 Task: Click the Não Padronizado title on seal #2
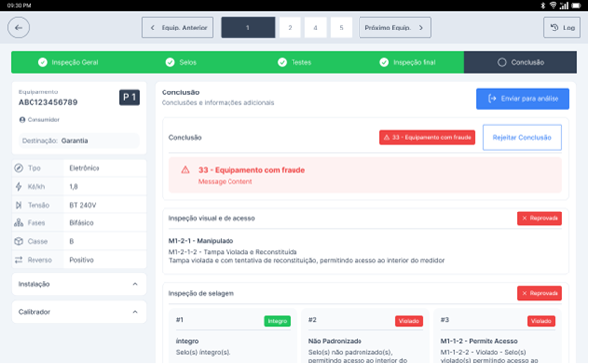[335, 341]
